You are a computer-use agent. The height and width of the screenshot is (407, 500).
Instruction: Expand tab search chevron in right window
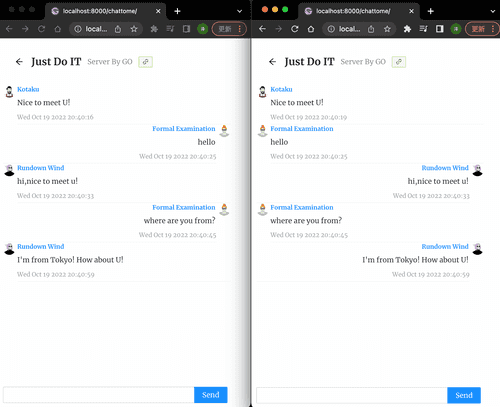pos(493,11)
